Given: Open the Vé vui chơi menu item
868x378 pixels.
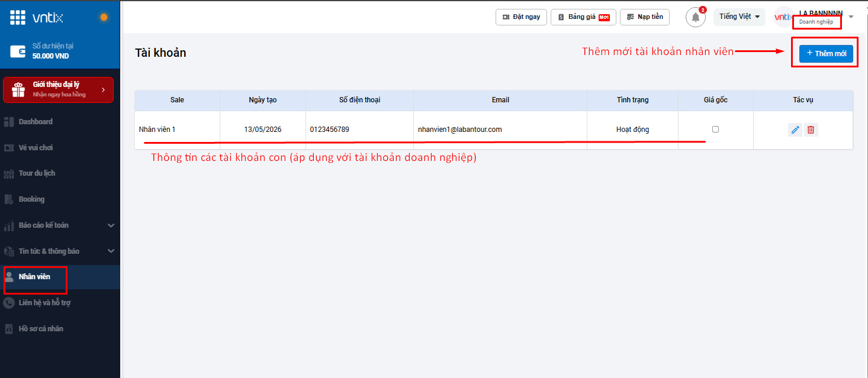Looking at the screenshot, I should (x=60, y=148).
